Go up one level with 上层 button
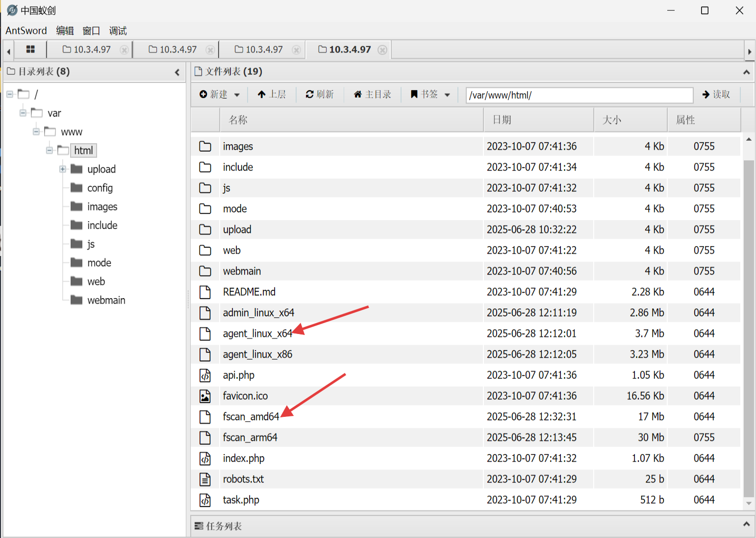The image size is (756, 538). 271,94
